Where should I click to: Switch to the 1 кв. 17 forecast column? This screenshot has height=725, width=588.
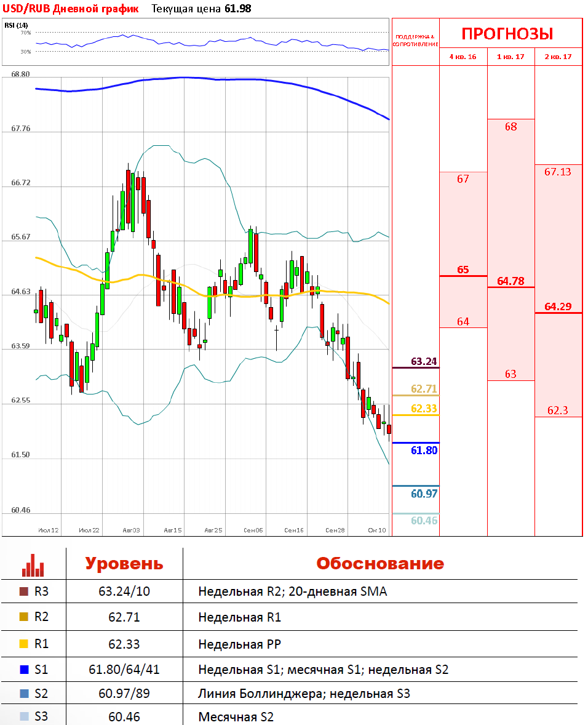tap(511, 57)
